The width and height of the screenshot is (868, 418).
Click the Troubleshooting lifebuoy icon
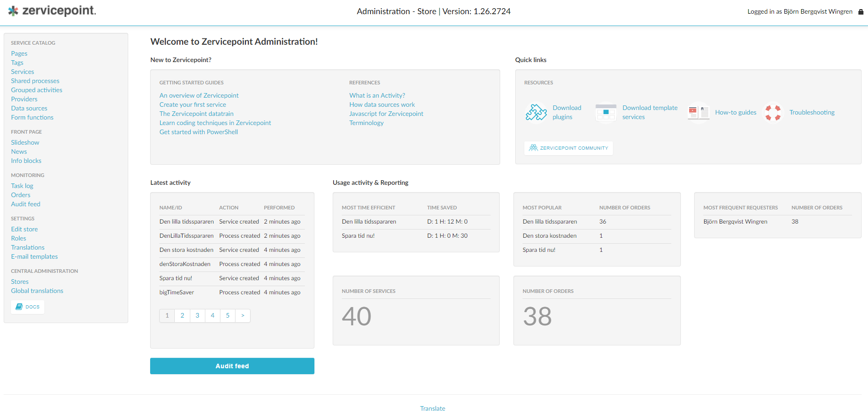773,112
